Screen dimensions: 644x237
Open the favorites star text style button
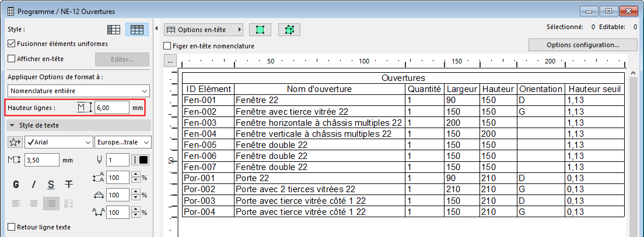tap(15, 142)
